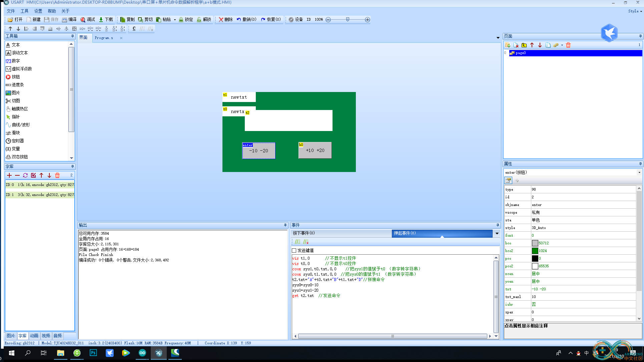Open the 文件 menu
Image resolution: width=644 pixels, height=362 pixels.
11,11
